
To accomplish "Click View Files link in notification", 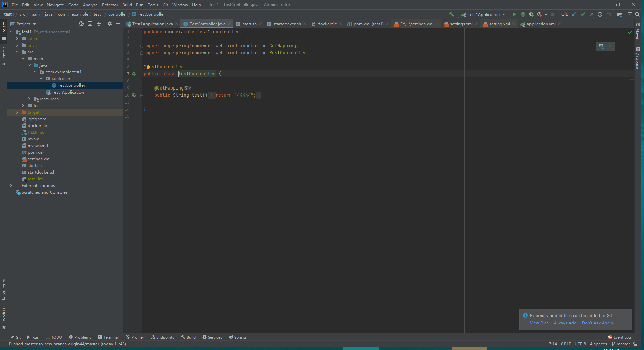I will point(539,323).
